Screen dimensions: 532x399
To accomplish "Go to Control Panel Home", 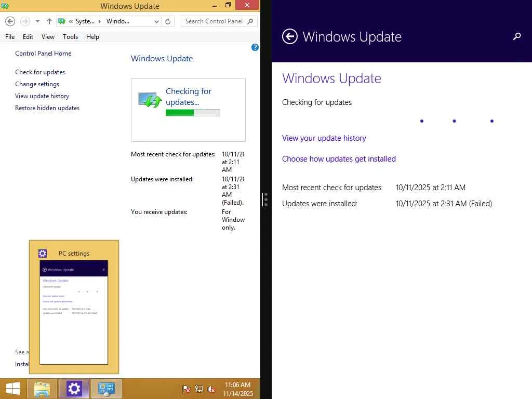I will [x=43, y=54].
